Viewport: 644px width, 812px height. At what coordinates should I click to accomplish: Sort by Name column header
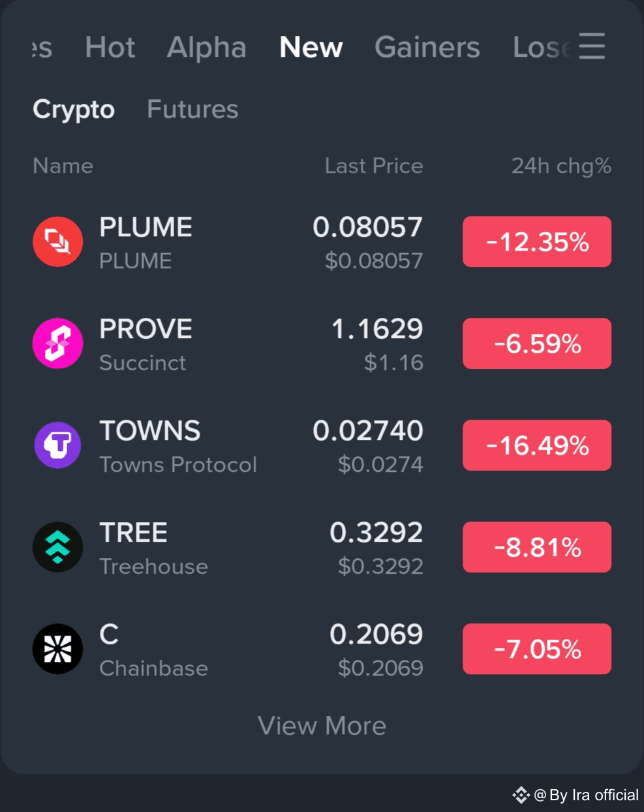(x=63, y=166)
